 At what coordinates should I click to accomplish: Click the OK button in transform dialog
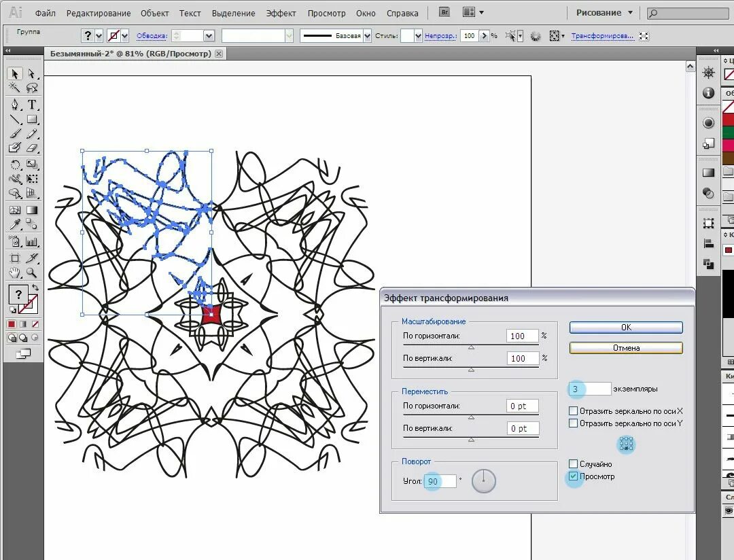coord(626,328)
